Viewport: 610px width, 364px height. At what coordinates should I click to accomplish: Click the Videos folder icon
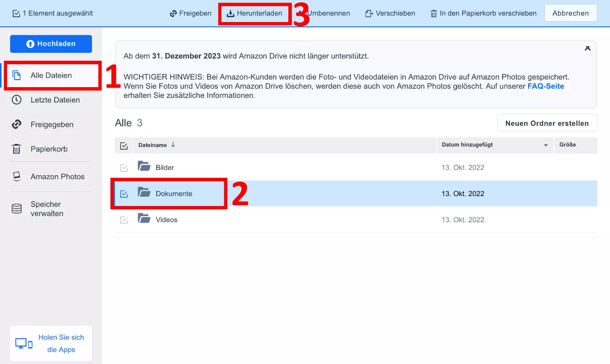click(144, 218)
